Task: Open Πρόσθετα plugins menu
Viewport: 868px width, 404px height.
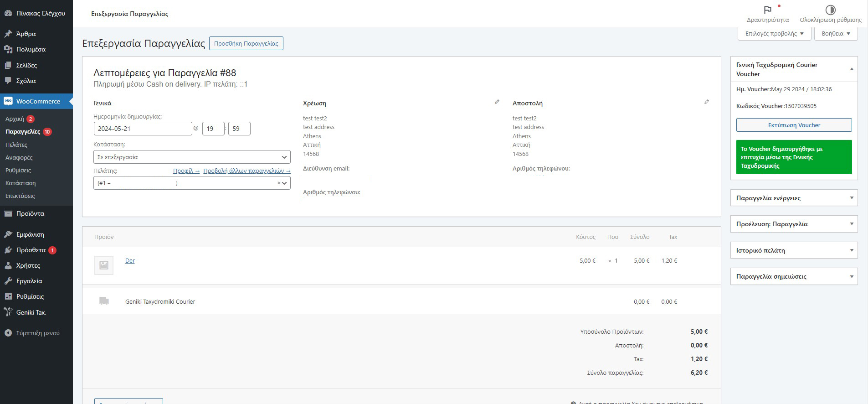Action: [x=31, y=250]
